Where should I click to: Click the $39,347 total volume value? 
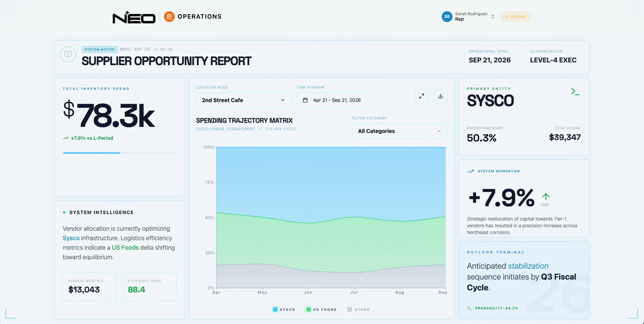565,137
